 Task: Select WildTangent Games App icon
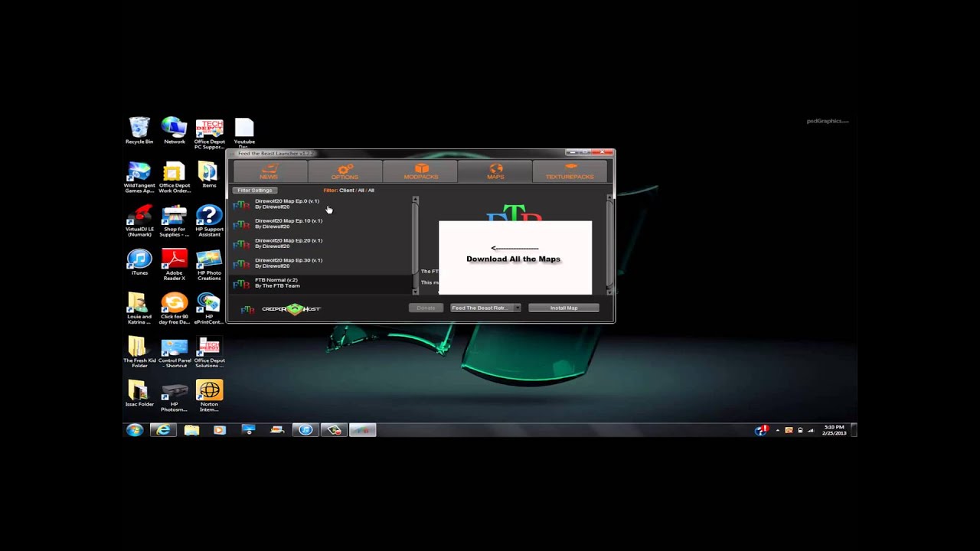coord(139,177)
